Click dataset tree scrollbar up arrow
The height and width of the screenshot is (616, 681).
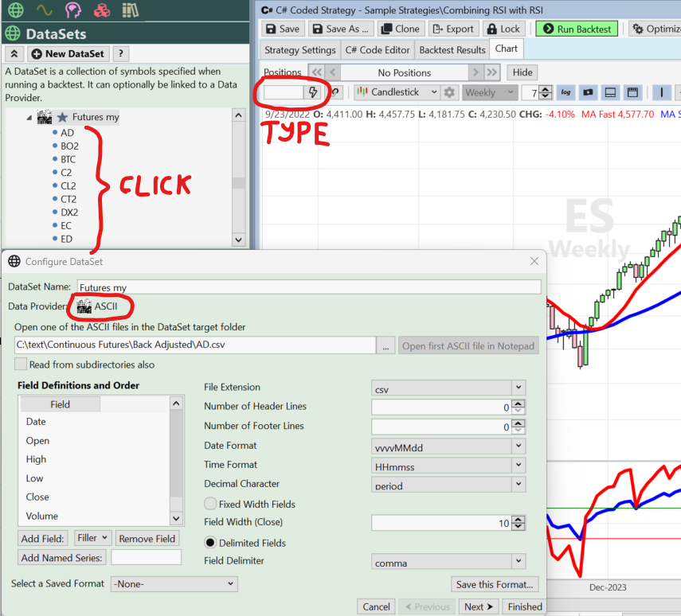pyautogui.click(x=238, y=115)
